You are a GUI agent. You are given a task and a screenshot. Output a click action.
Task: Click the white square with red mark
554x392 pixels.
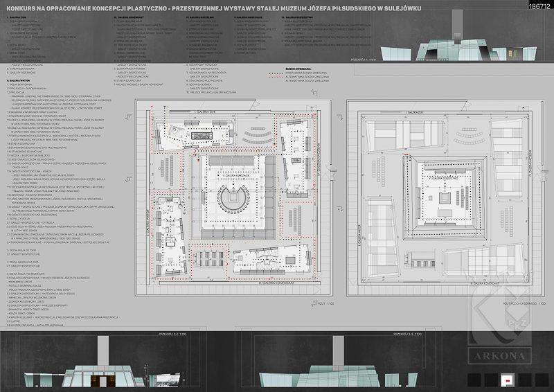[x=508, y=380]
